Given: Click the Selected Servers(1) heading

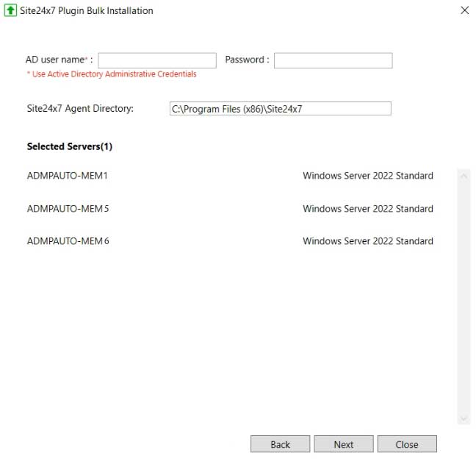Looking at the screenshot, I should [x=70, y=146].
